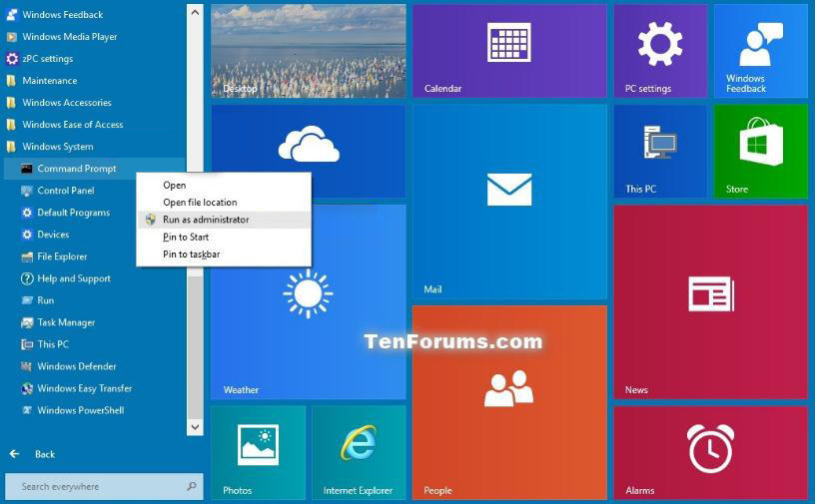Open the green Store tile
The image size is (815, 504).
(x=760, y=152)
